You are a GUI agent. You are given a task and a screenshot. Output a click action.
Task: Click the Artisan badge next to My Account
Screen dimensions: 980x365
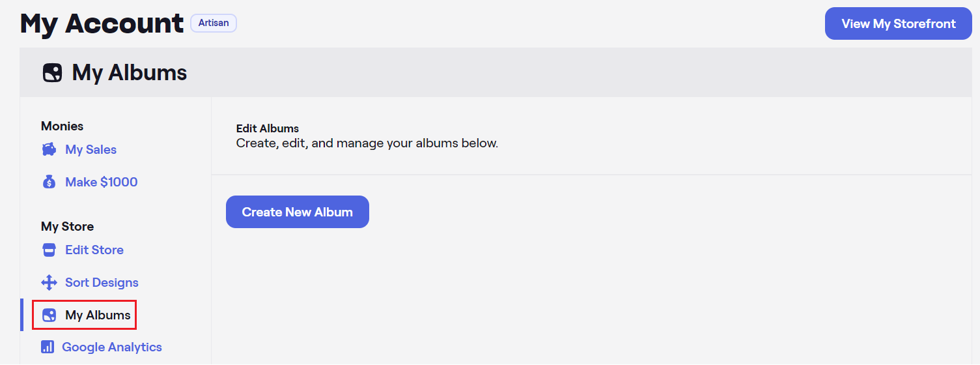click(214, 23)
